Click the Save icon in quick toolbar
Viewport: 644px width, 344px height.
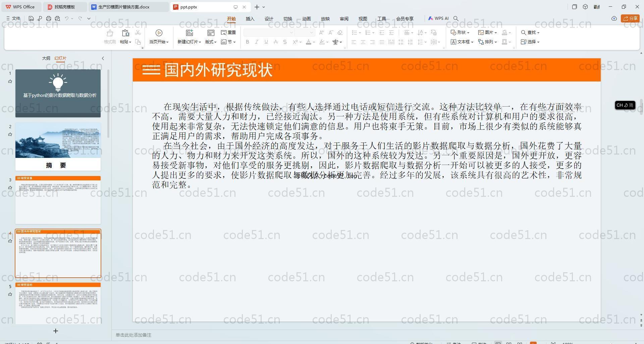[31, 18]
